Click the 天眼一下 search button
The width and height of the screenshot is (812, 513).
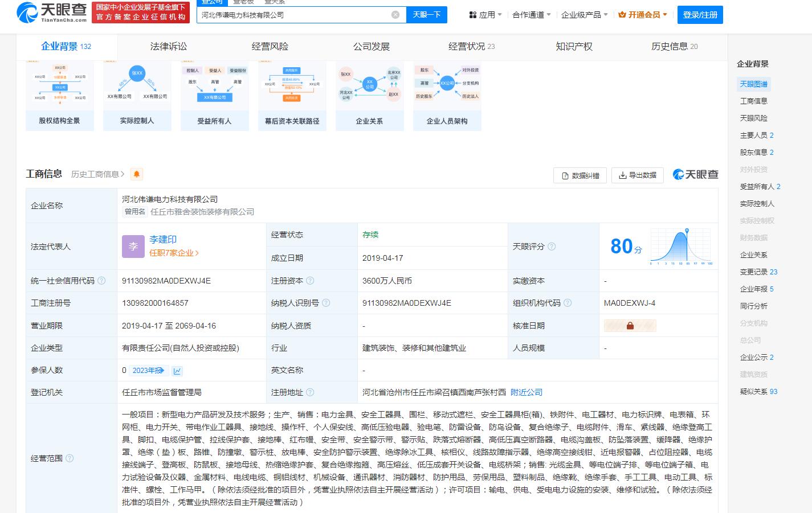click(427, 15)
